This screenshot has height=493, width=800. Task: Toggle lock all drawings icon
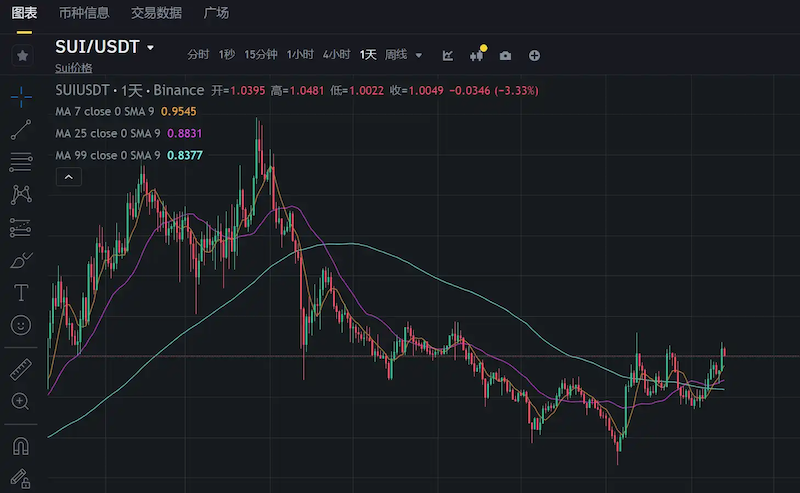[x=20, y=477]
